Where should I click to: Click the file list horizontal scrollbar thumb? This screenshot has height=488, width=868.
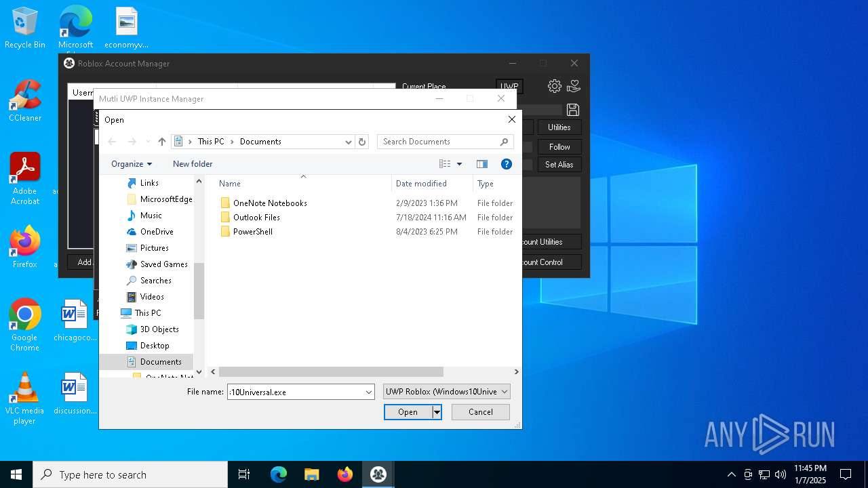click(x=331, y=371)
